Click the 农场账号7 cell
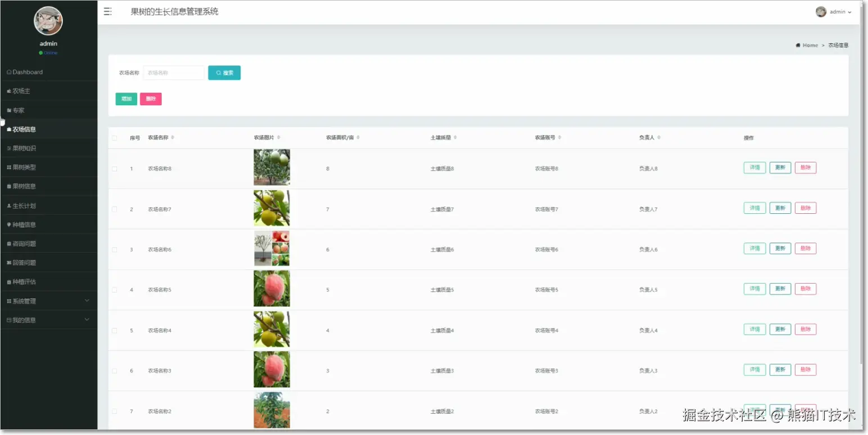 546,209
